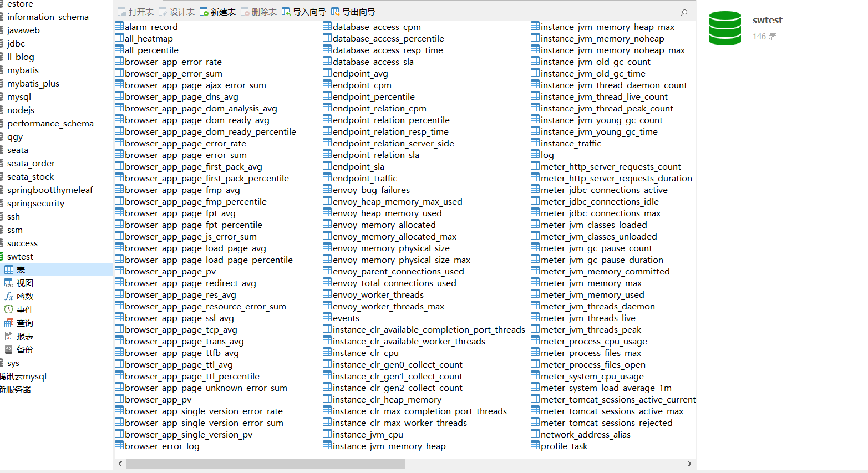Image resolution: width=868 pixels, height=473 pixels.
Task: Click the table icon of all_percentile
Action: [x=119, y=49]
